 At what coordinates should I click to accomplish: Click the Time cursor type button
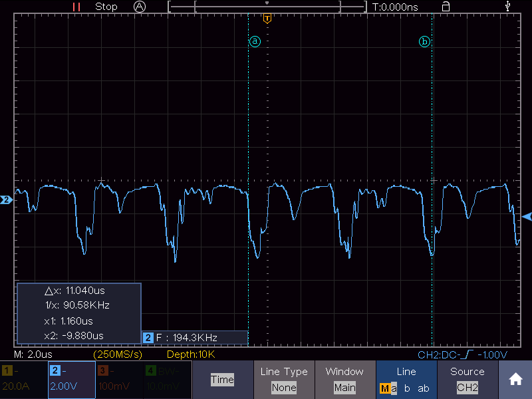(223, 379)
